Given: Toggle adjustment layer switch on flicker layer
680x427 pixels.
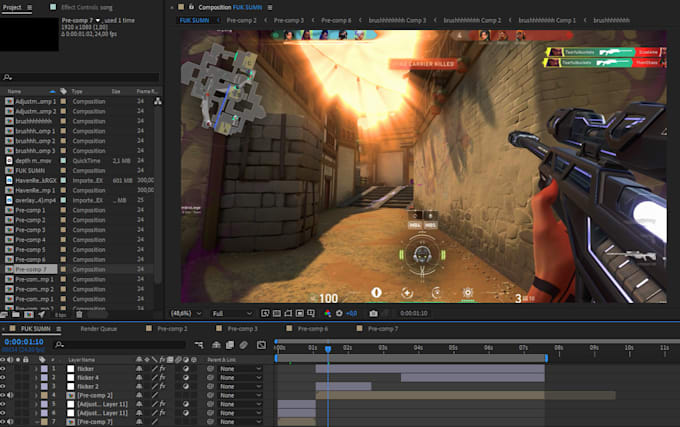Looking at the screenshot, I should click(x=186, y=368).
